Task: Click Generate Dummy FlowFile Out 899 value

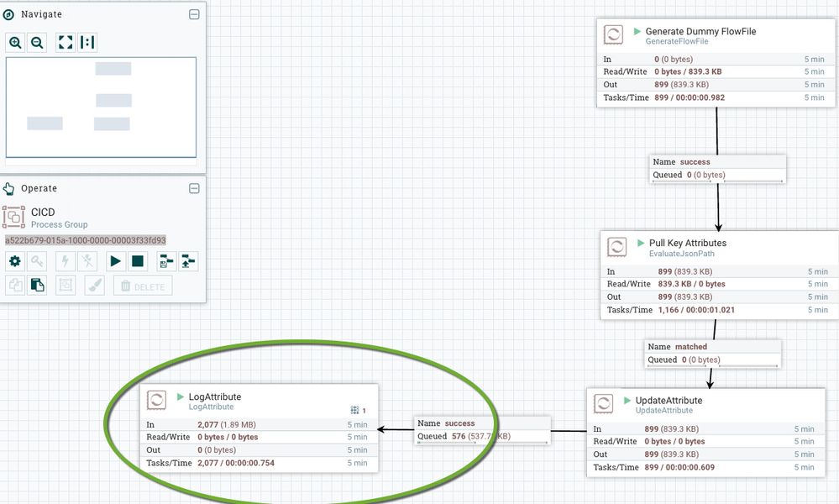Action: (681, 85)
